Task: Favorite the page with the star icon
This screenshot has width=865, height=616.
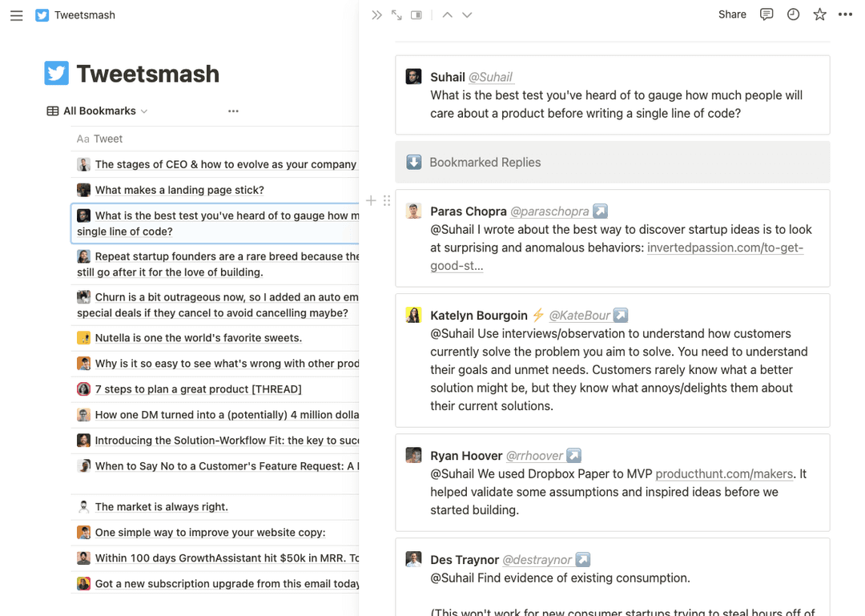Action: 819,14
